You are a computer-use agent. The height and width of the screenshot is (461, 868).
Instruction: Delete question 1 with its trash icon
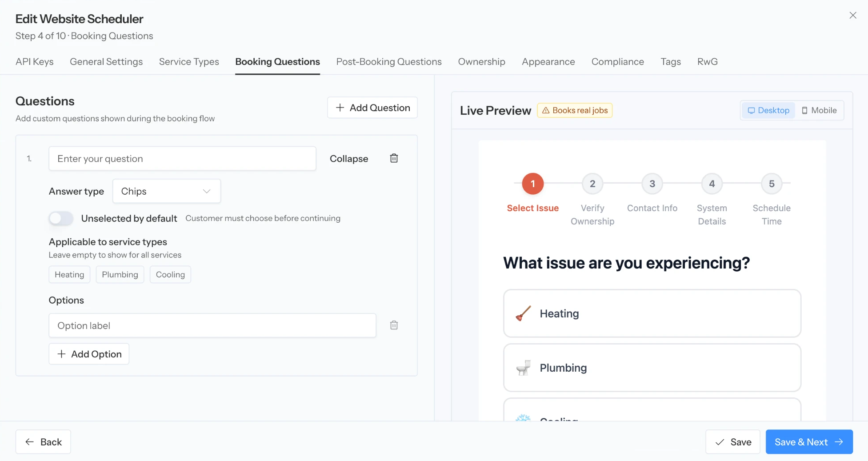pos(394,158)
